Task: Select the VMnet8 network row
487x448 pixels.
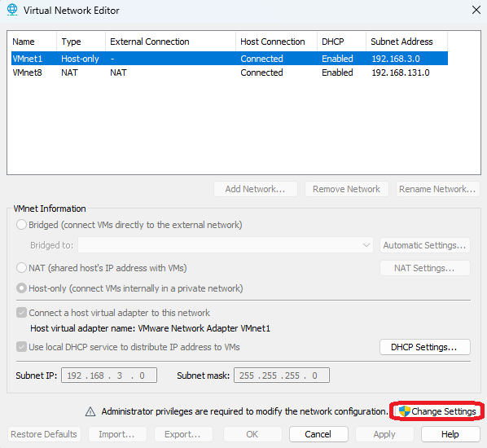Action: (230, 72)
